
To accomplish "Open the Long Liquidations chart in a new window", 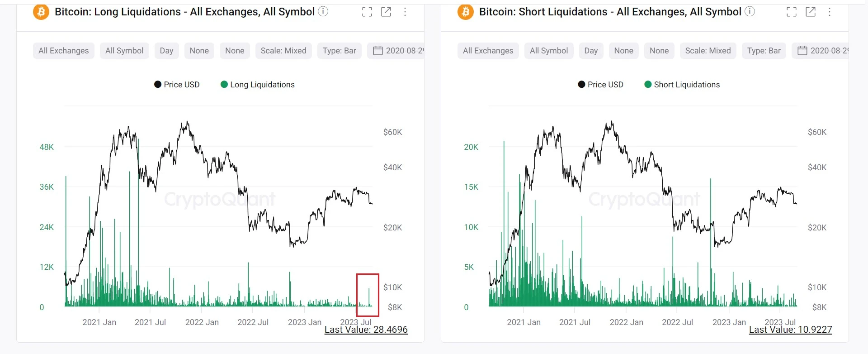I will [x=386, y=12].
